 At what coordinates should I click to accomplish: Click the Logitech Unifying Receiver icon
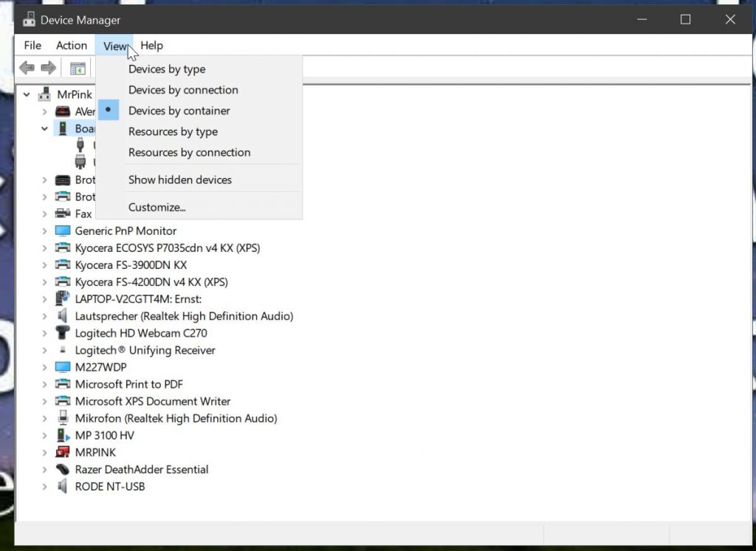pos(63,350)
